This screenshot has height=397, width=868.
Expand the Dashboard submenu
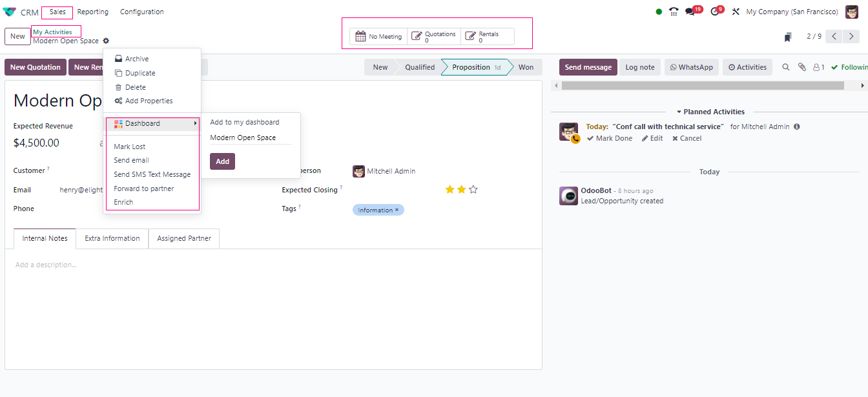(x=152, y=123)
